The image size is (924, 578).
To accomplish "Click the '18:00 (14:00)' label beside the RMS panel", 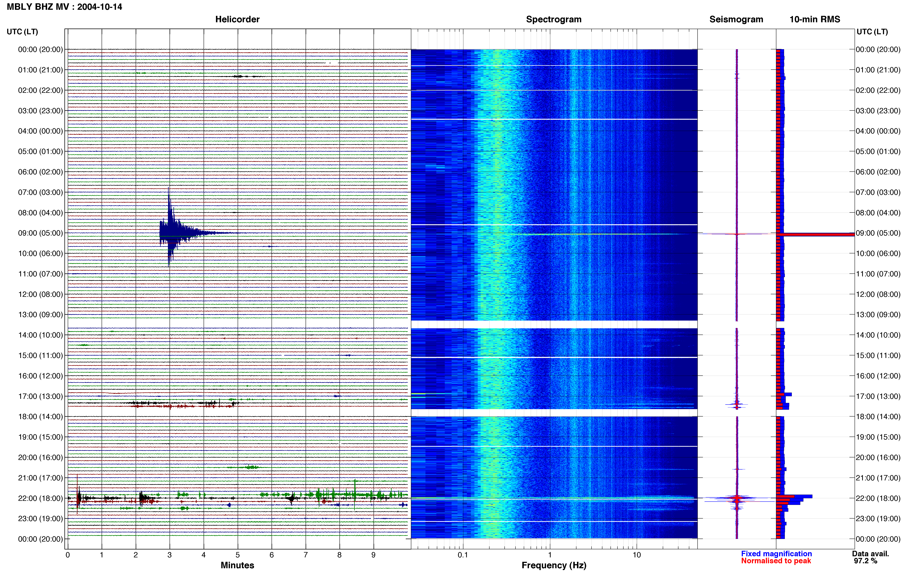I will [x=878, y=417].
